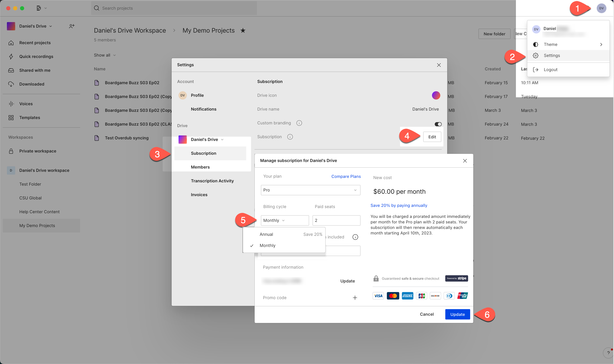
Task: Click the DV avatar in top right corner
Action: (x=601, y=8)
